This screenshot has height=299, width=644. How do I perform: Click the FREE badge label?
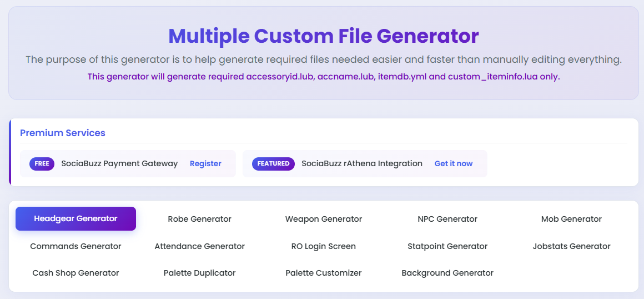click(42, 164)
